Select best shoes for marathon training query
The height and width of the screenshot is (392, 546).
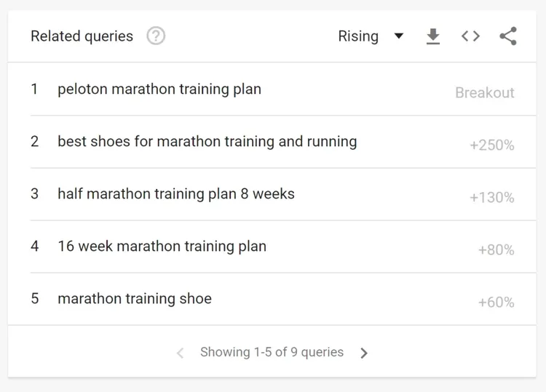207,142
